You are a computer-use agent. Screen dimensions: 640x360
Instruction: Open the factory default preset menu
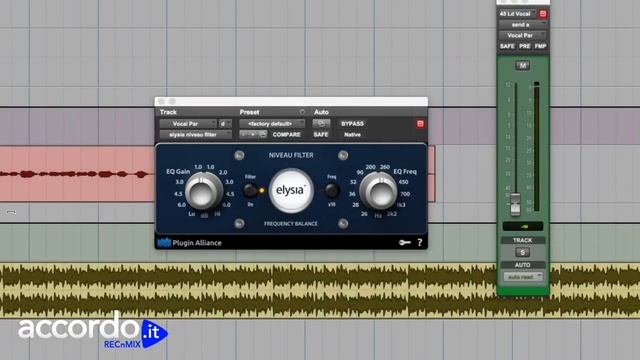tap(272, 124)
